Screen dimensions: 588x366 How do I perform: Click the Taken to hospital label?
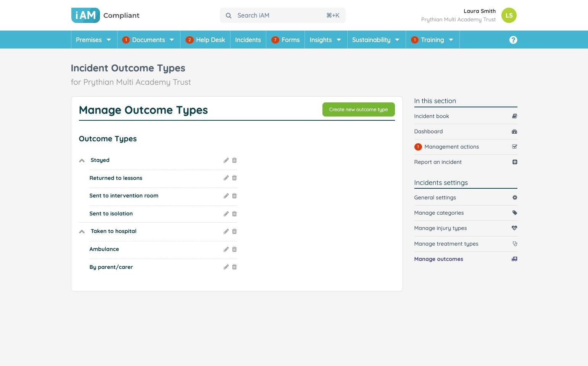coord(114,231)
